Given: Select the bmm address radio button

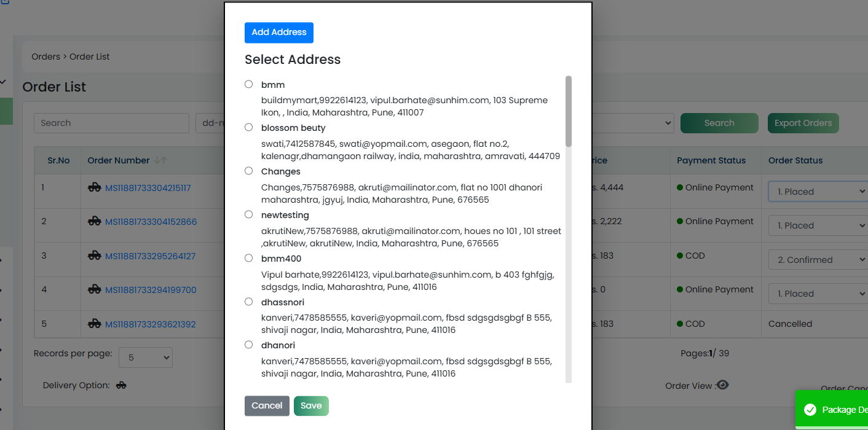Looking at the screenshot, I should pyautogui.click(x=248, y=84).
